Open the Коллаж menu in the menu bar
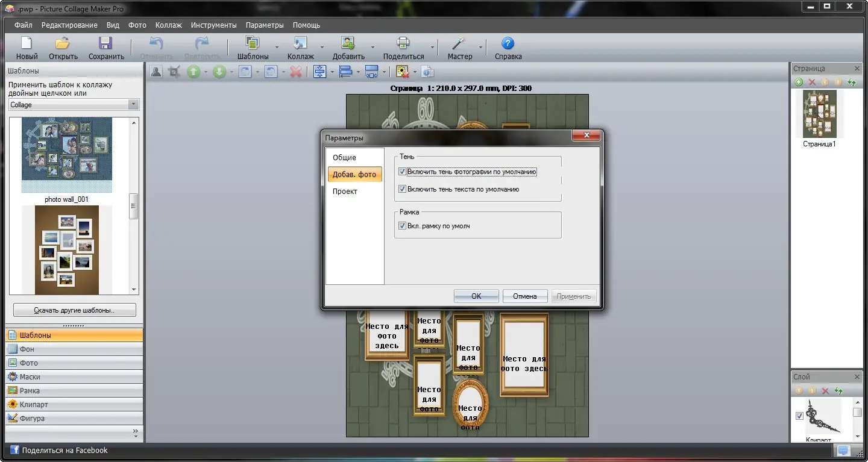The width and height of the screenshot is (868, 462). point(168,25)
